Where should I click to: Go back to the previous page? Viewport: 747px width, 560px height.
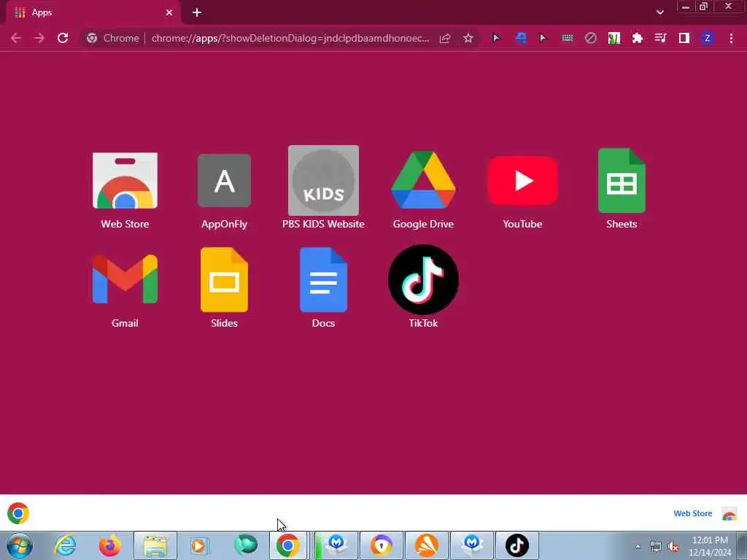16,38
